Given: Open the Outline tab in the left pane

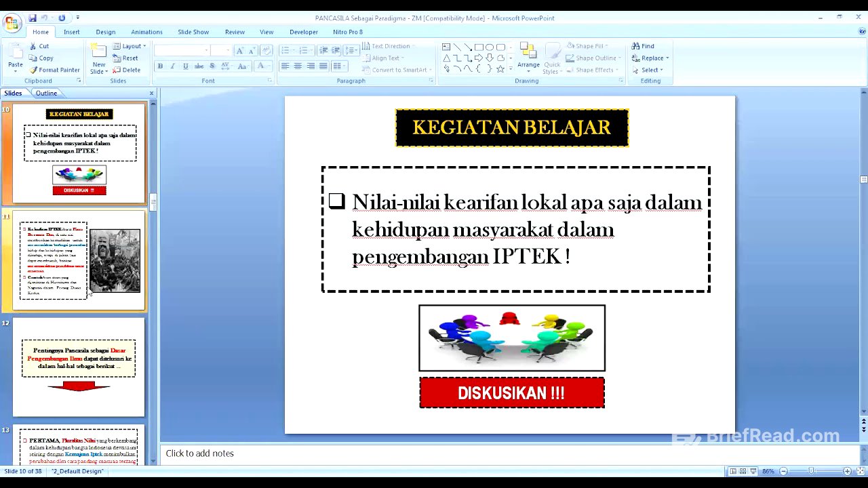Looking at the screenshot, I should 46,93.
